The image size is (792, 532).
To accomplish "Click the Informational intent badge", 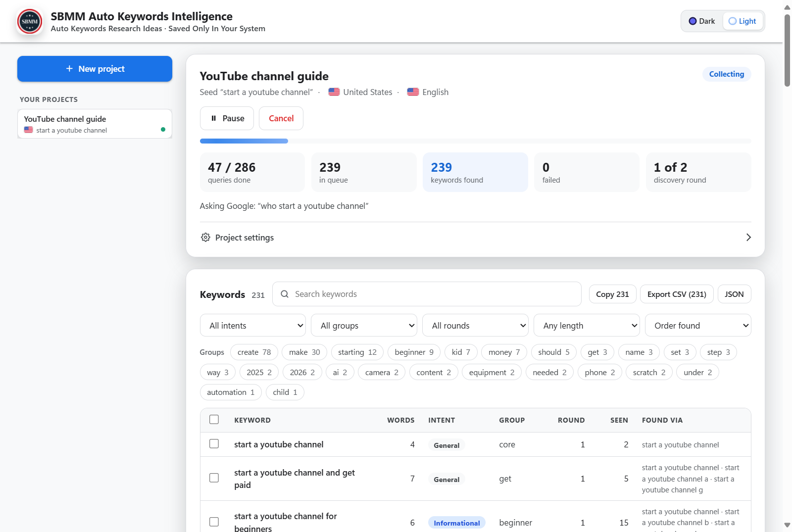I will [456, 523].
